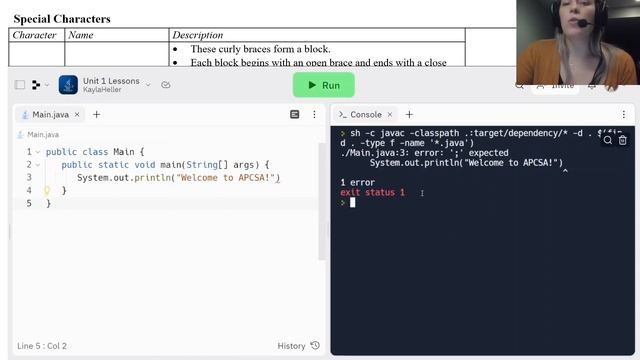Screen dimensions: 640x360
Task: Add a new editor tab with plus
Action: [96, 115]
